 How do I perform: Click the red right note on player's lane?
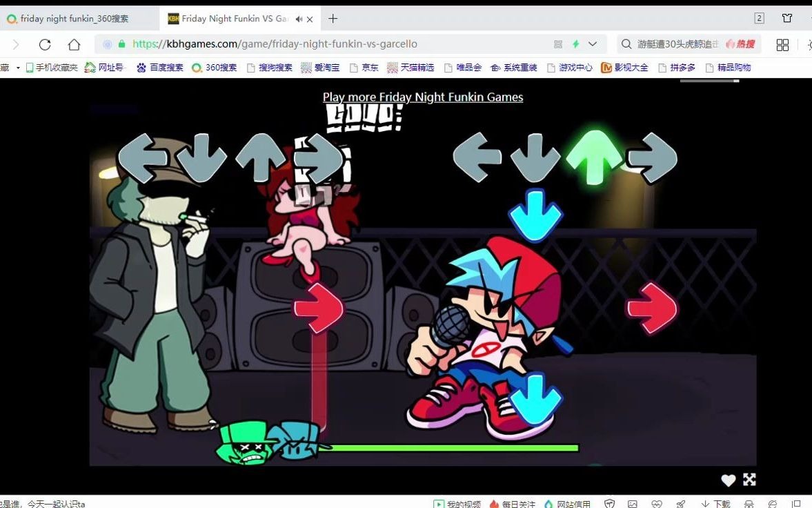[x=652, y=309]
